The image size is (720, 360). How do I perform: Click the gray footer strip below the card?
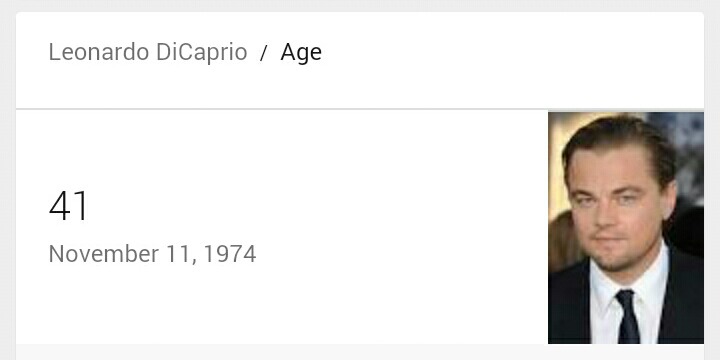[x=360, y=352]
